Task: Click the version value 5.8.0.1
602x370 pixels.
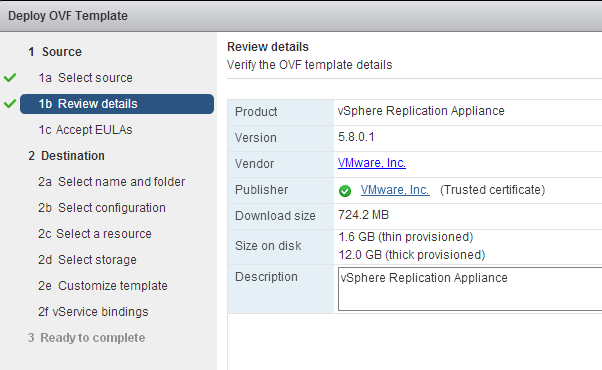Action: point(356,137)
